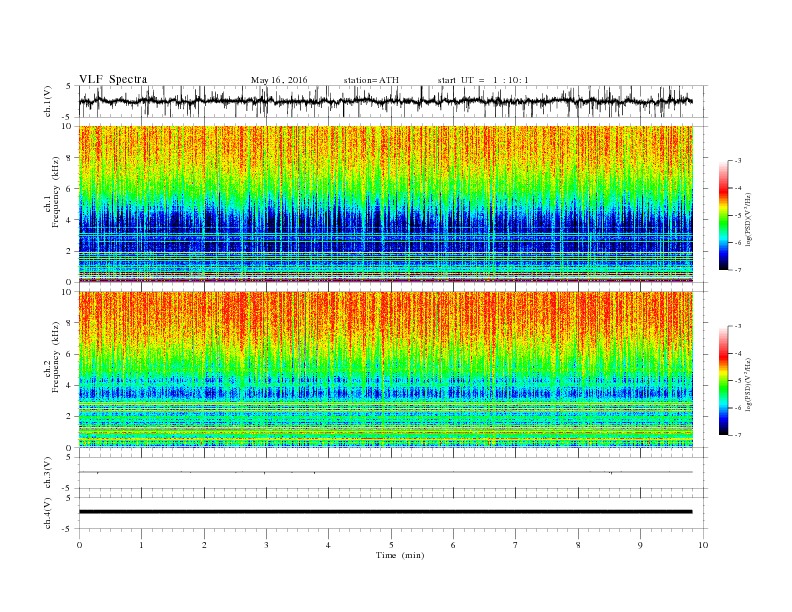This screenshot has height=612, width=792.
Task: Click the time axis tick label "3"
Action: [266, 545]
